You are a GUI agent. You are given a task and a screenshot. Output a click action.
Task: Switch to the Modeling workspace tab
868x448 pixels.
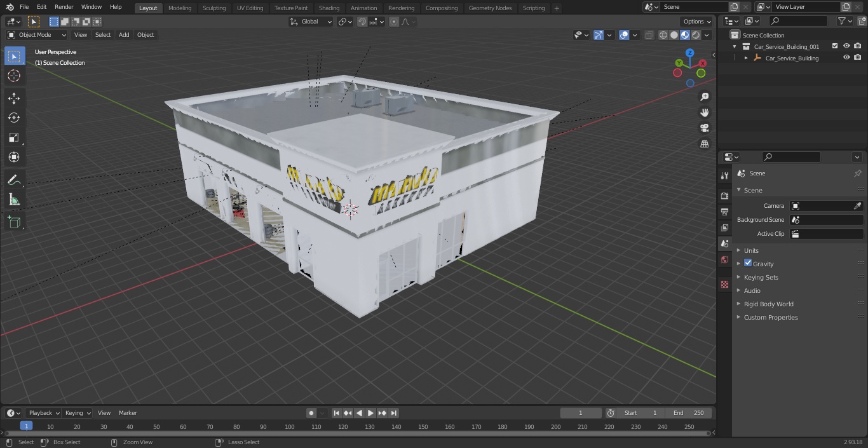click(180, 8)
